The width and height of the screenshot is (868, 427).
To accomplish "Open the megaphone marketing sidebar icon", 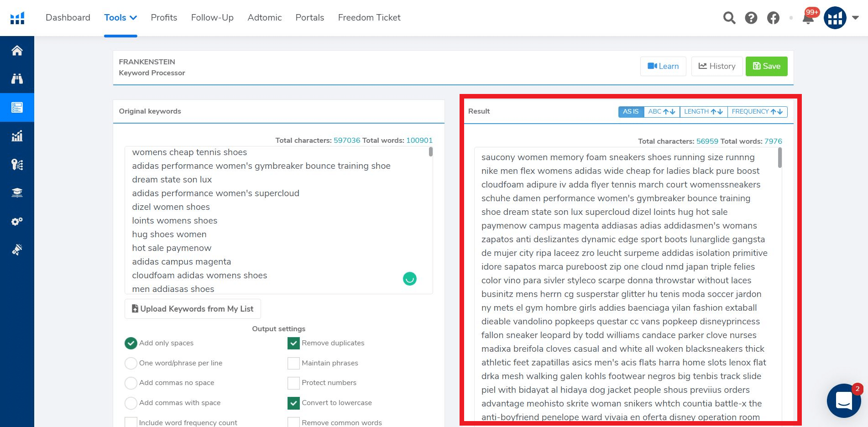I will click(17, 250).
